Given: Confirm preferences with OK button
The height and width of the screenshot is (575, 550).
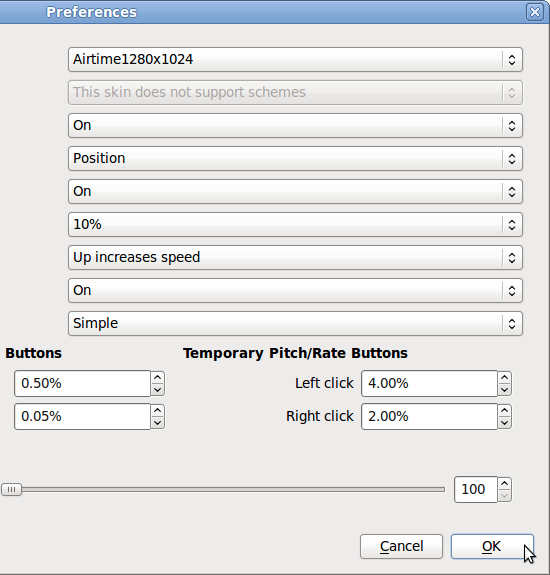Looking at the screenshot, I should [x=492, y=546].
